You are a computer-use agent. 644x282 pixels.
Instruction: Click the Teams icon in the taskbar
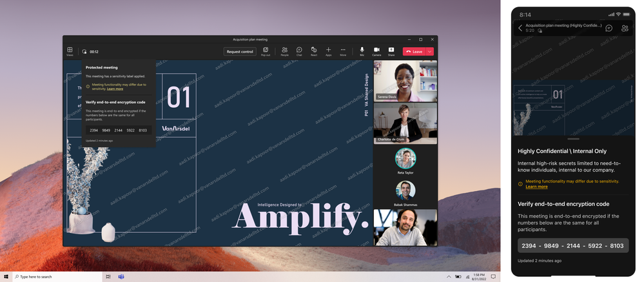pos(121,277)
